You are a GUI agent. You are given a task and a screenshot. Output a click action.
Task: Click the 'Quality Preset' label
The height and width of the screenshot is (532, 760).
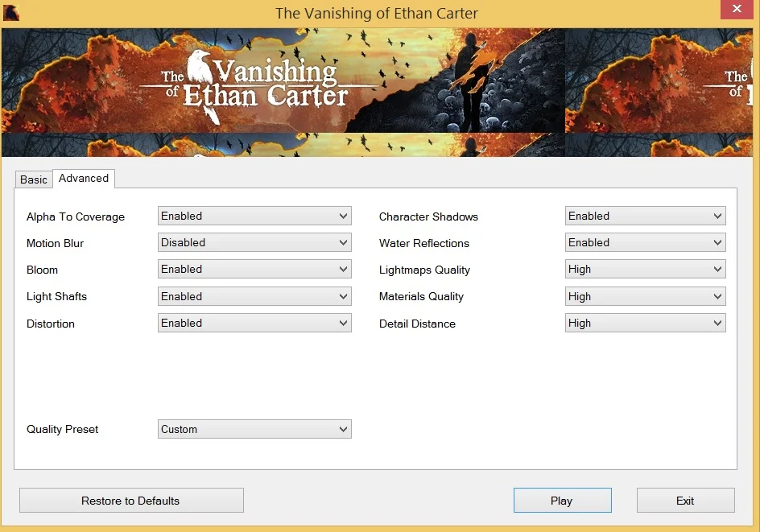(63, 429)
